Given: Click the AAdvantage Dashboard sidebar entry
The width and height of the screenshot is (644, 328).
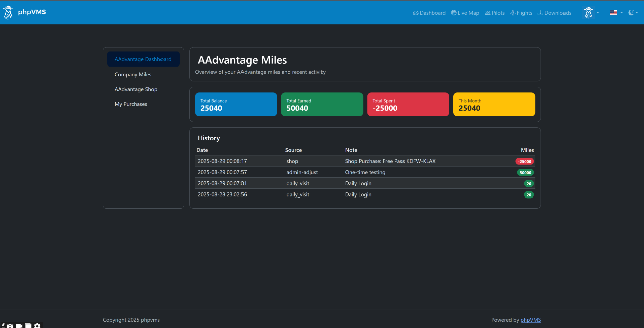Looking at the screenshot, I should point(143,59).
